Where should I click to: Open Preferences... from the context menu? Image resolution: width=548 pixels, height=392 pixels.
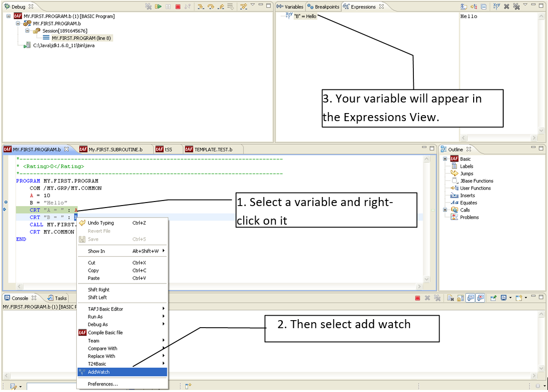point(102,384)
